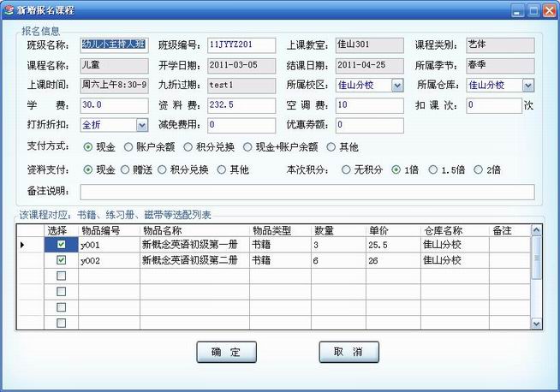Click the 空调费 field showing 10
This screenshot has width=560, height=392.
click(370, 105)
